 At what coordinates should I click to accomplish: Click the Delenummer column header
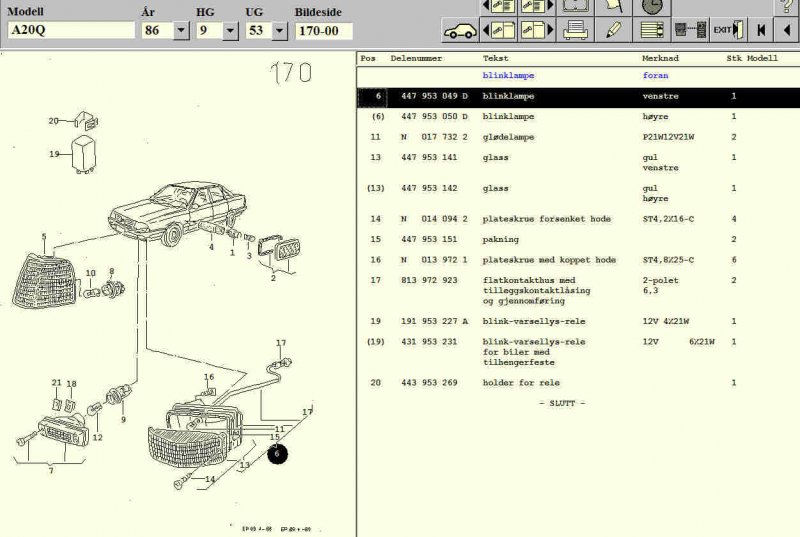point(415,59)
